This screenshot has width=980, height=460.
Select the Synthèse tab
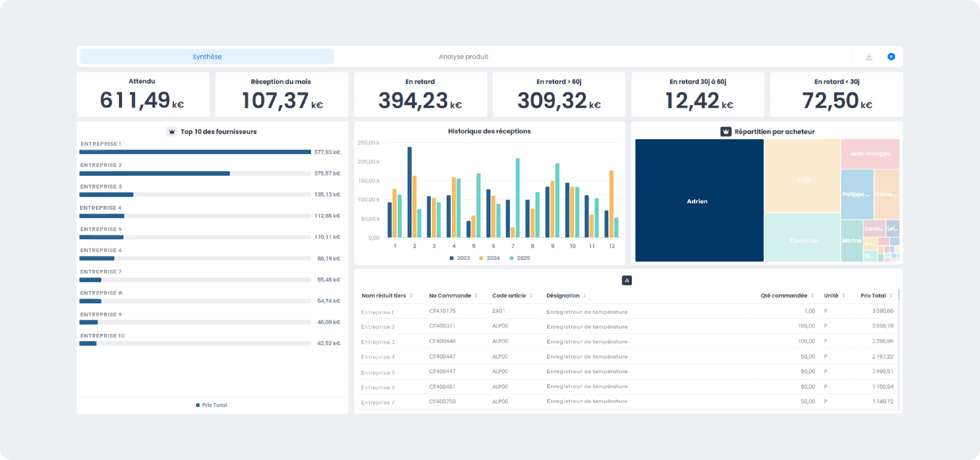pos(207,57)
